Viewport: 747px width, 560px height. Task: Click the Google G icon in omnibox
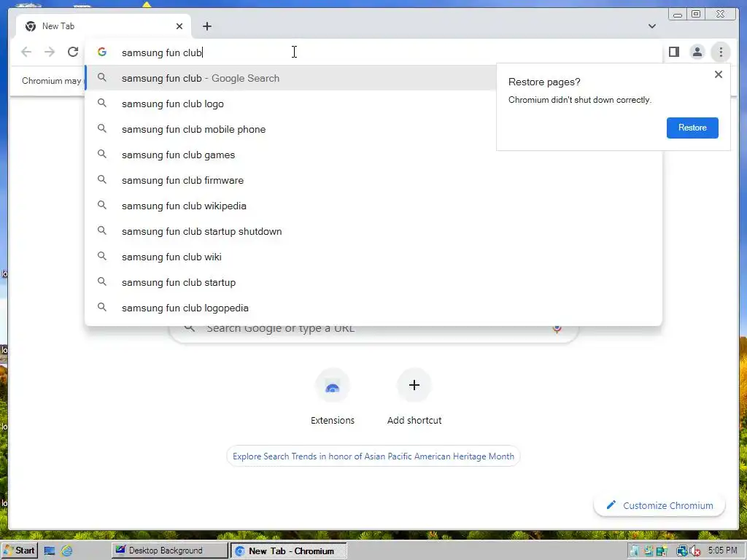pos(102,52)
